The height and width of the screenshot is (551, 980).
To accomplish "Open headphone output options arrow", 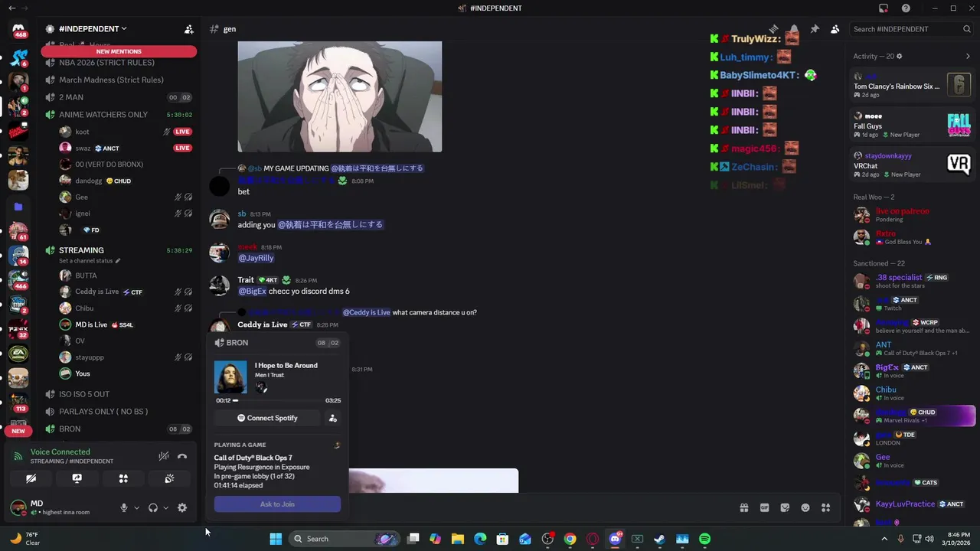I will click(x=165, y=507).
